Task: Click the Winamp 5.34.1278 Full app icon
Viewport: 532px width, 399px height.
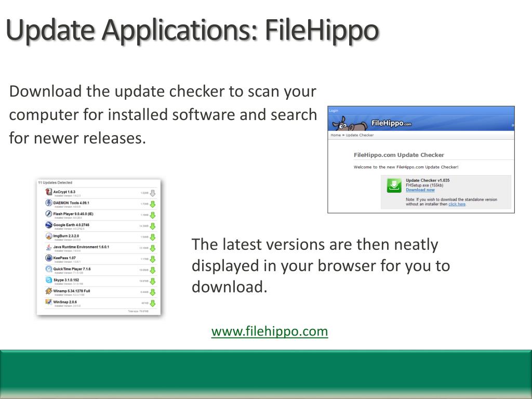Action: tap(48, 291)
